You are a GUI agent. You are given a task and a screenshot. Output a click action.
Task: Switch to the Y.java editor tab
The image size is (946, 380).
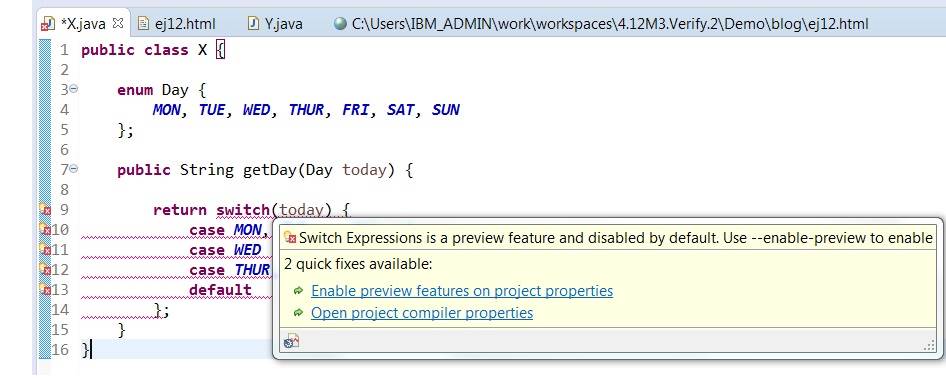coord(275,24)
